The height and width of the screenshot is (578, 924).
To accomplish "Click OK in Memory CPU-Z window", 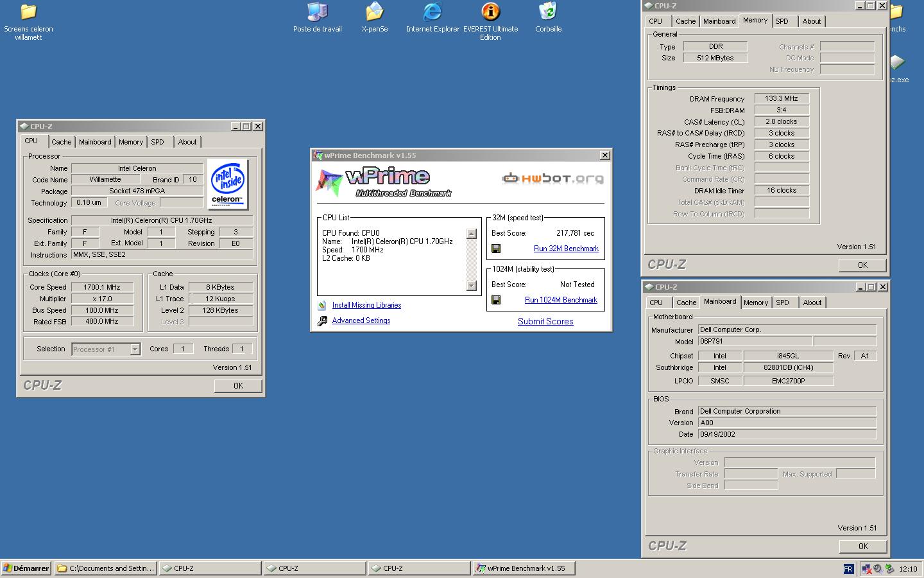I will click(862, 265).
